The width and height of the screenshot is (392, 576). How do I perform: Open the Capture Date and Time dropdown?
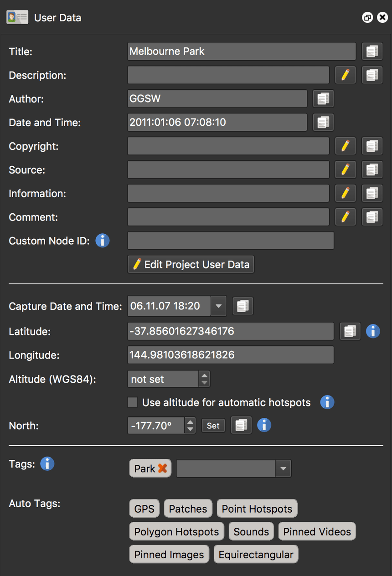[218, 306]
